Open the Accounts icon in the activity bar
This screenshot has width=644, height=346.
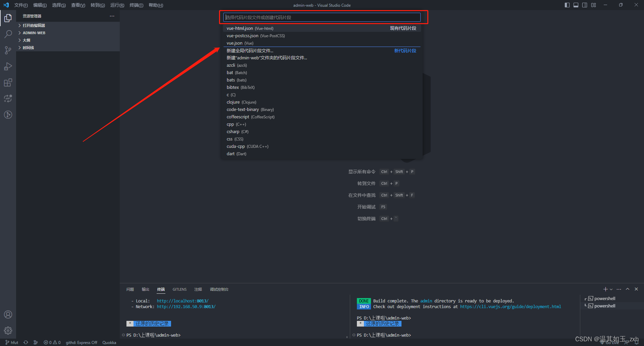pyautogui.click(x=8, y=314)
